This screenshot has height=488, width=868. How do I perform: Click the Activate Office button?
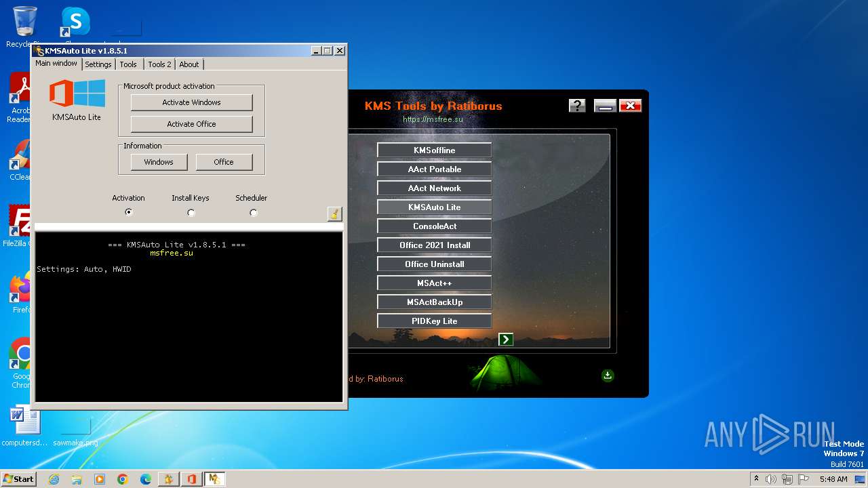pyautogui.click(x=192, y=124)
